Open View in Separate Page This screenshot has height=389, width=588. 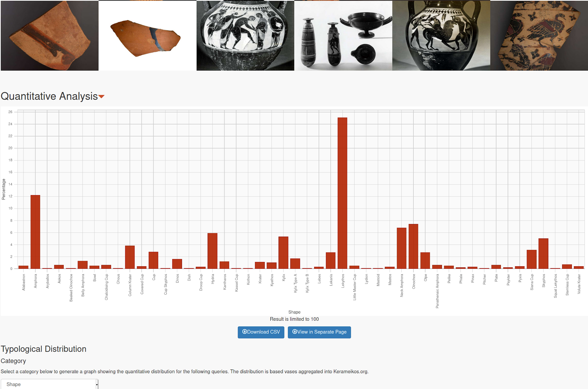pos(319,332)
